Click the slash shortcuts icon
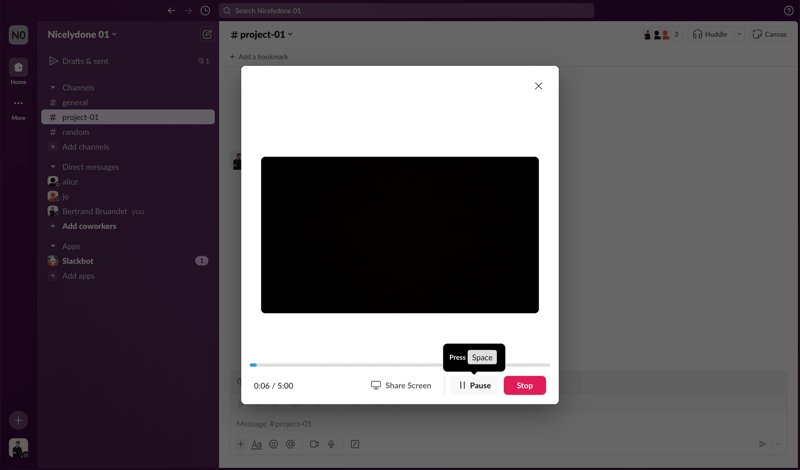This screenshot has width=800, height=470. pos(355,444)
